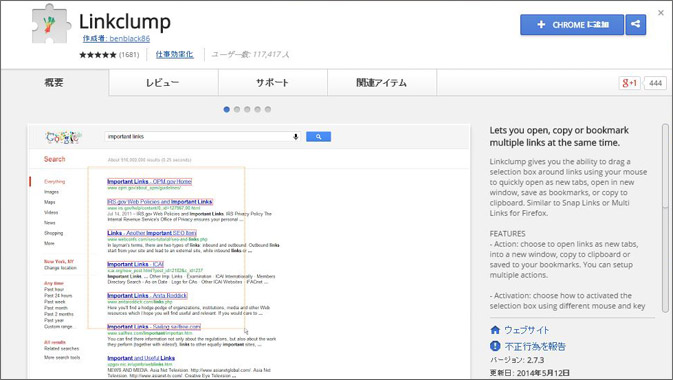
Task: Switch to the レビュー tab
Action: click(x=164, y=82)
